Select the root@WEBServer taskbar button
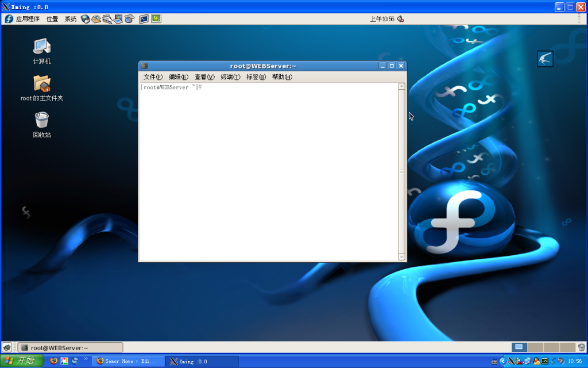588x368 pixels. [69, 347]
